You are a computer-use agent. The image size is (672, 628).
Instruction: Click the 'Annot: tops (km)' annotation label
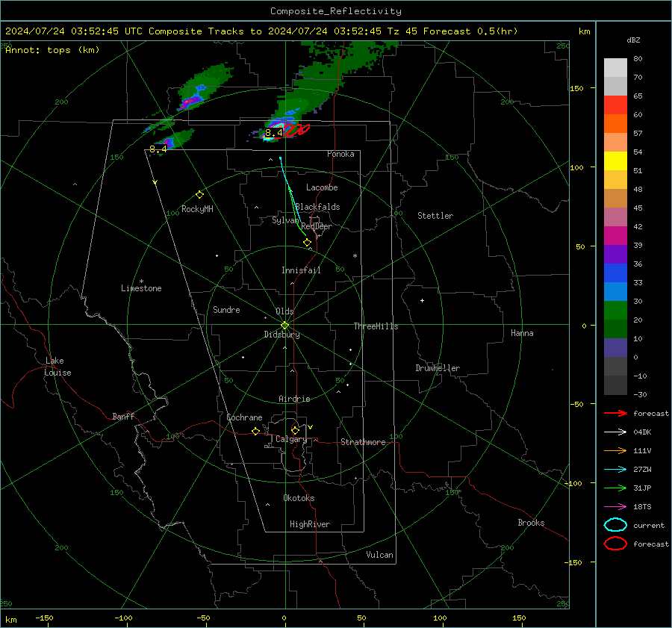(x=52, y=50)
